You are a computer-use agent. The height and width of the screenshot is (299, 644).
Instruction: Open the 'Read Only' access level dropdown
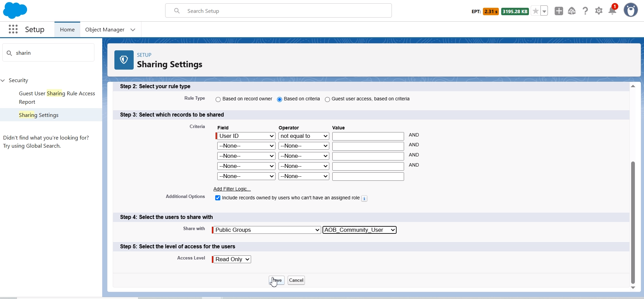pos(232,259)
